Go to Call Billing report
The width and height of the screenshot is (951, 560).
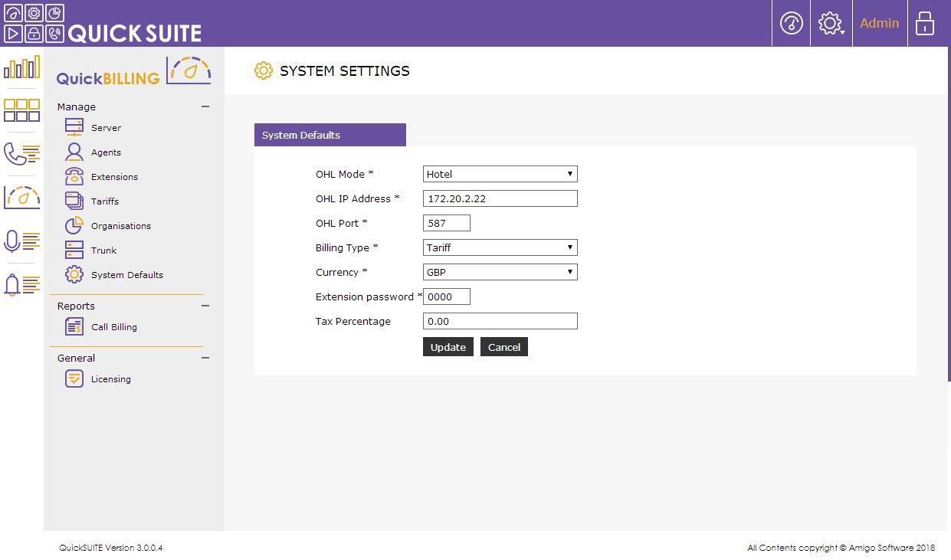[x=113, y=327]
